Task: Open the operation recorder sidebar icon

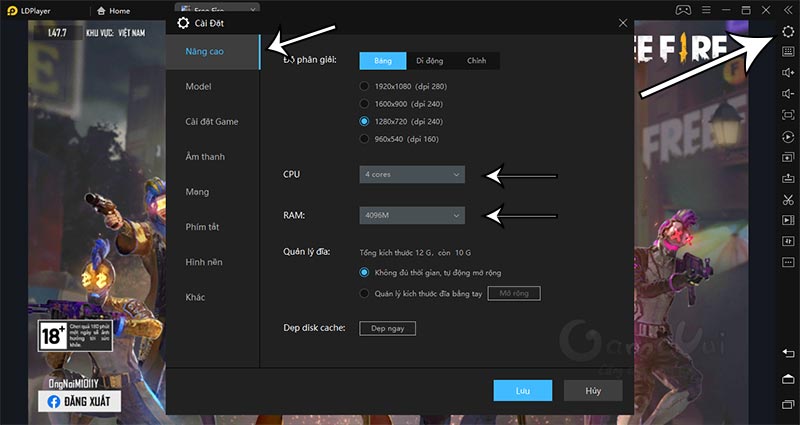Action: click(788, 137)
